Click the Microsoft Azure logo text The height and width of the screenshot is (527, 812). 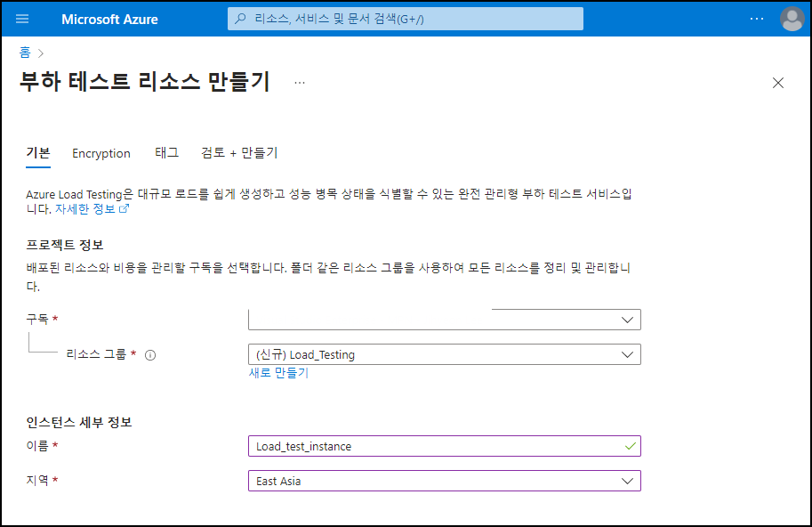[109, 20]
